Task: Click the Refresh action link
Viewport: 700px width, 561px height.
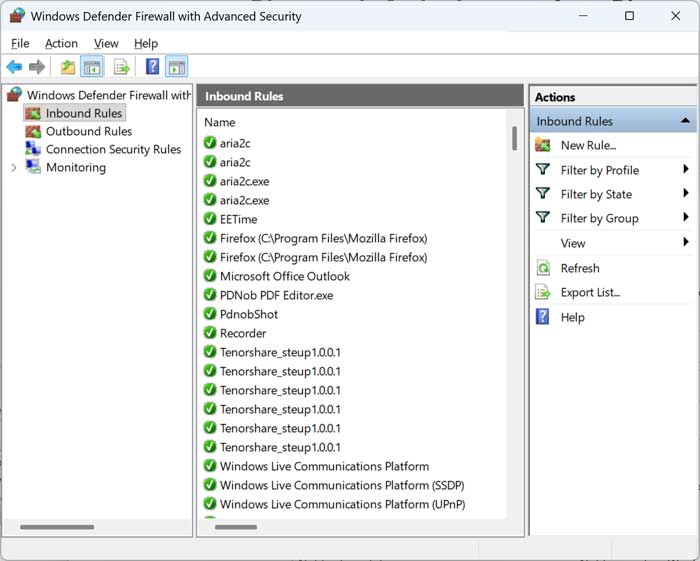Action: click(580, 268)
